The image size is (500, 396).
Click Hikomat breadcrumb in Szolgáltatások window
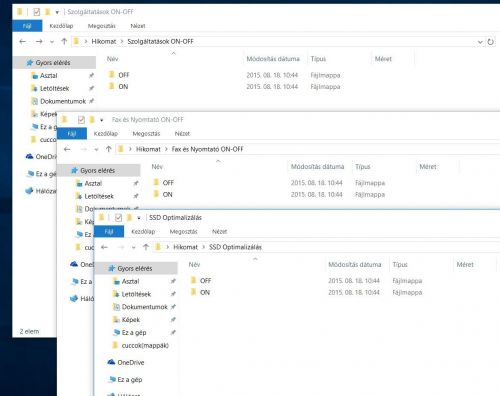coord(104,42)
